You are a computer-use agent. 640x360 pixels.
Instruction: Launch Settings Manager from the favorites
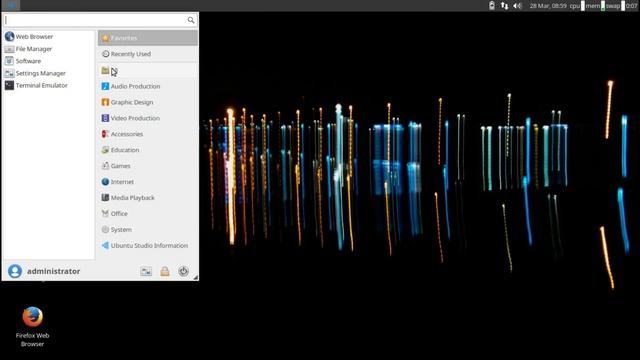click(49, 73)
